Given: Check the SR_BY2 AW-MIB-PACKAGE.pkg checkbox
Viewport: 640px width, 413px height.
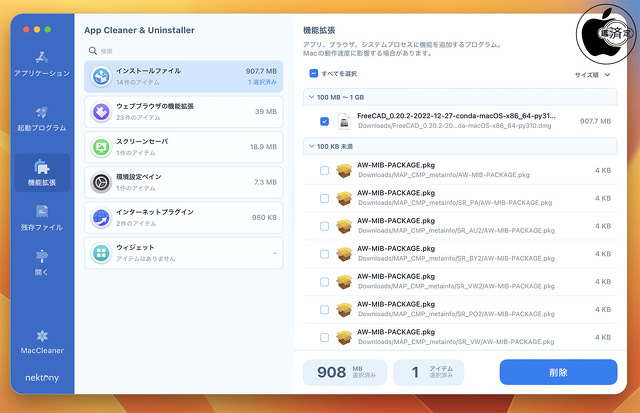Looking at the screenshot, I should 324,254.
